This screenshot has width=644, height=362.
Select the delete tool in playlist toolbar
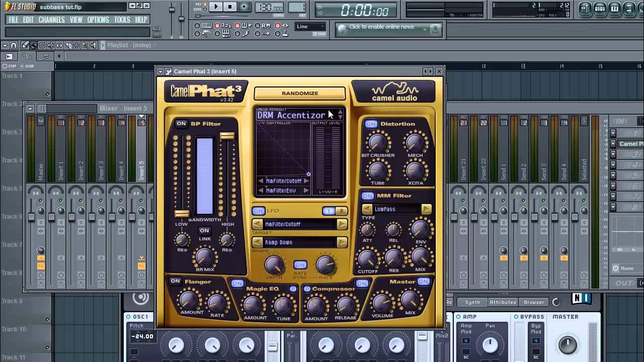coord(42,45)
